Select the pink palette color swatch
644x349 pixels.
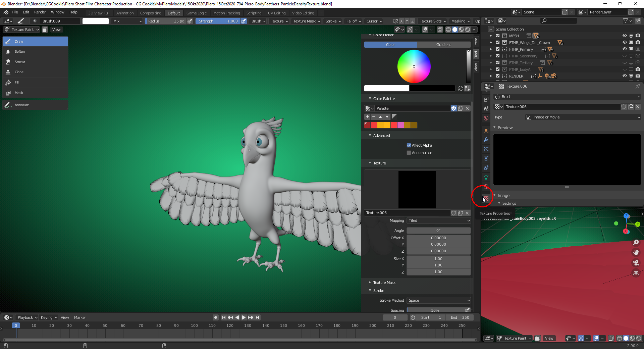(x=400, y=125)
